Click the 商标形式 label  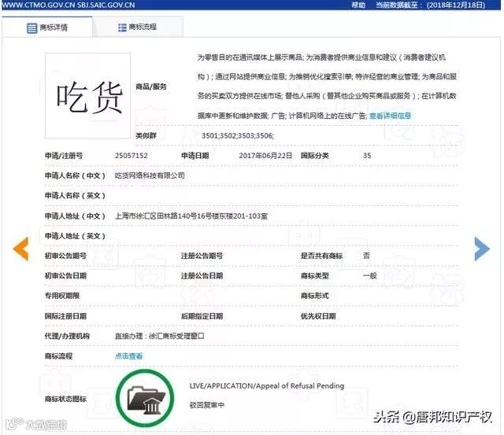click(315, 296)
